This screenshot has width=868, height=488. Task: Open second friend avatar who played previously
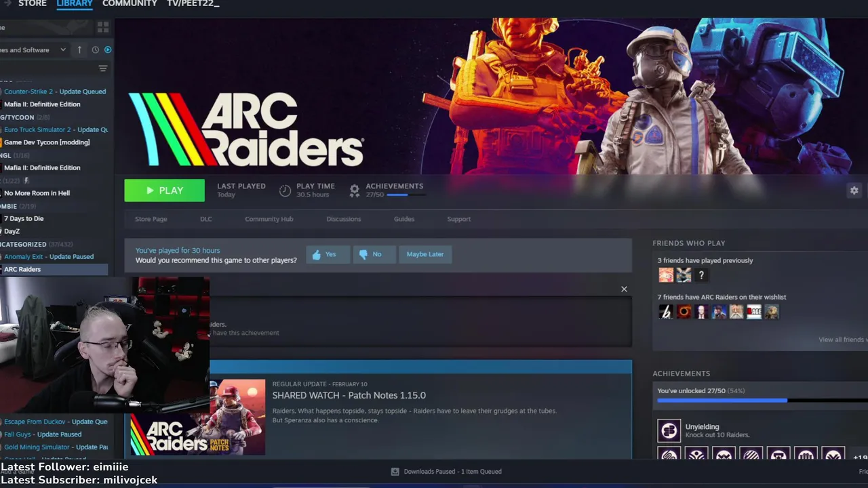tap(684, 274)
